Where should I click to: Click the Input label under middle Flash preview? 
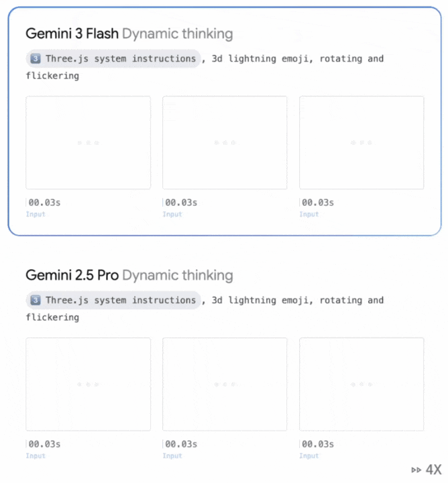click(172, 215)
